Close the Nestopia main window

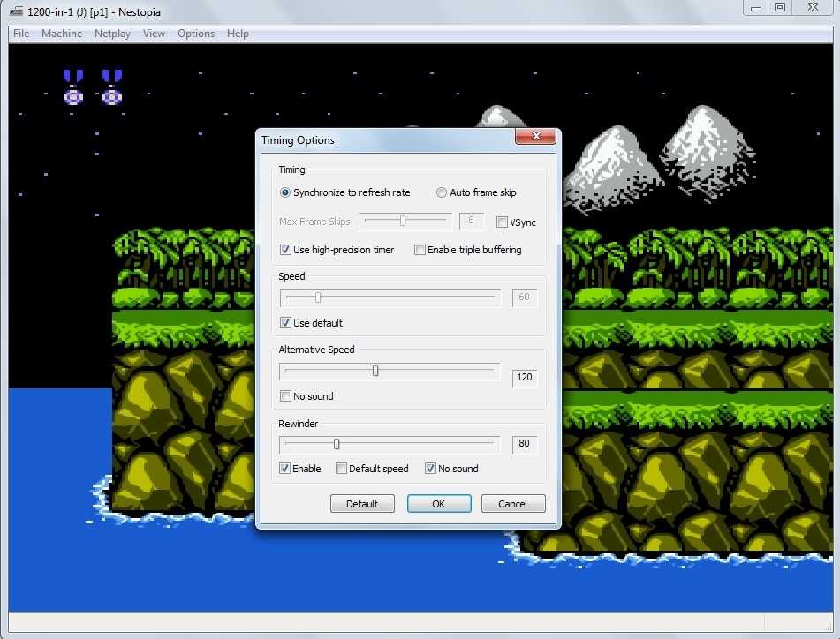[813, 7]
